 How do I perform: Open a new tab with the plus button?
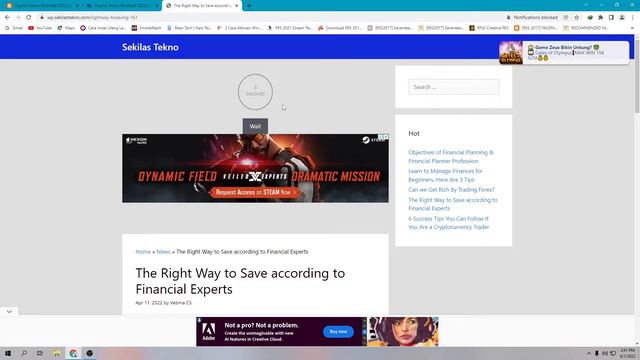(x=249, y=6)
